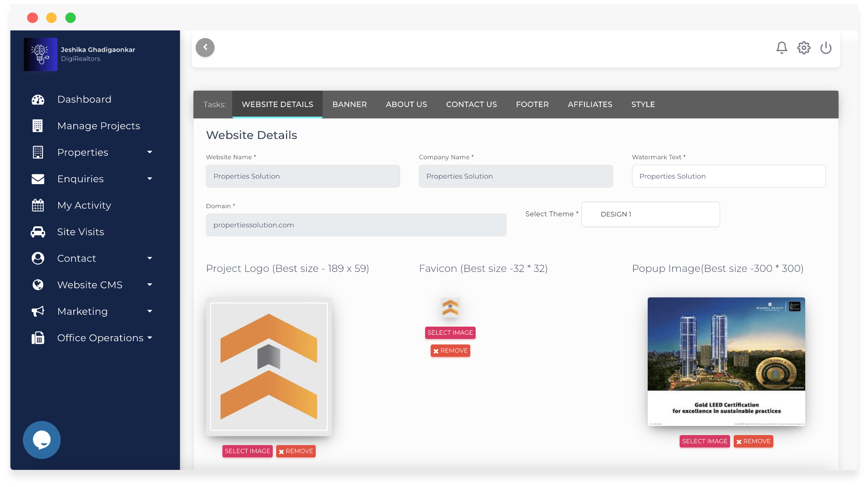Expand the Website CMS submenu arrow
868x487 pixels.
149,285
